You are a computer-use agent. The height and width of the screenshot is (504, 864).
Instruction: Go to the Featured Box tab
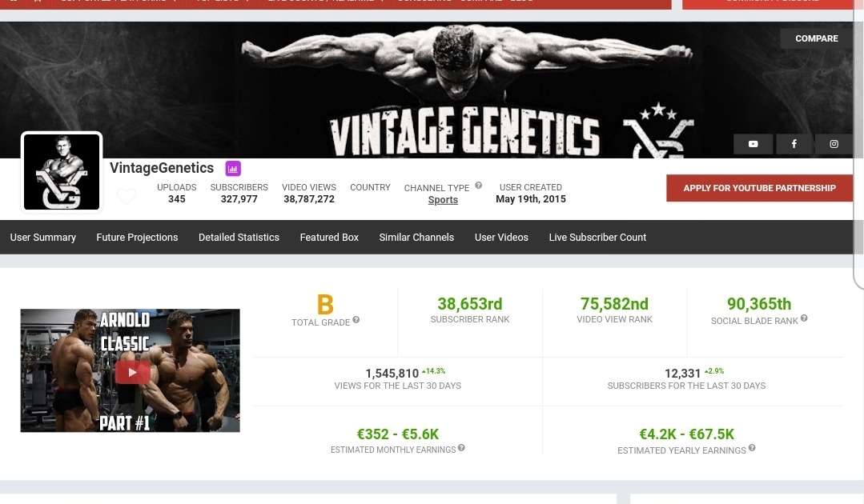[329, 238]
